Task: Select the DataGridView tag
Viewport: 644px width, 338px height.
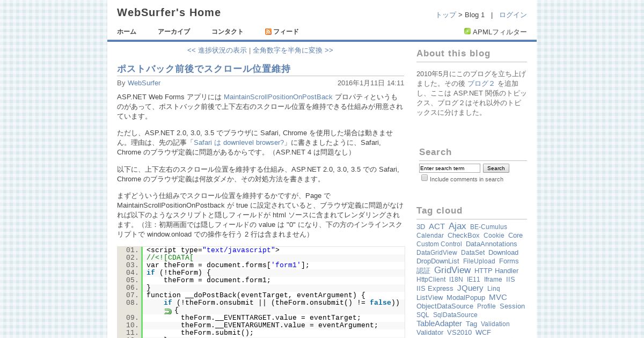Action: 437,253
